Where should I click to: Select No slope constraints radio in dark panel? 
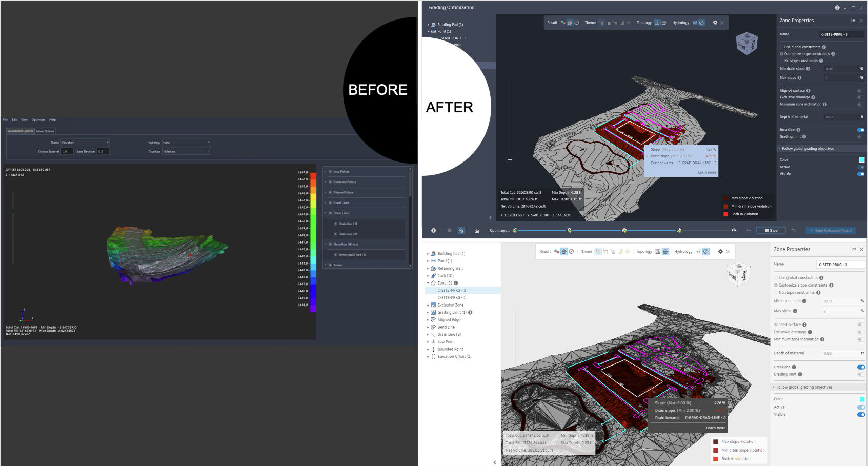pyautogui.click(x=782, y=61)
